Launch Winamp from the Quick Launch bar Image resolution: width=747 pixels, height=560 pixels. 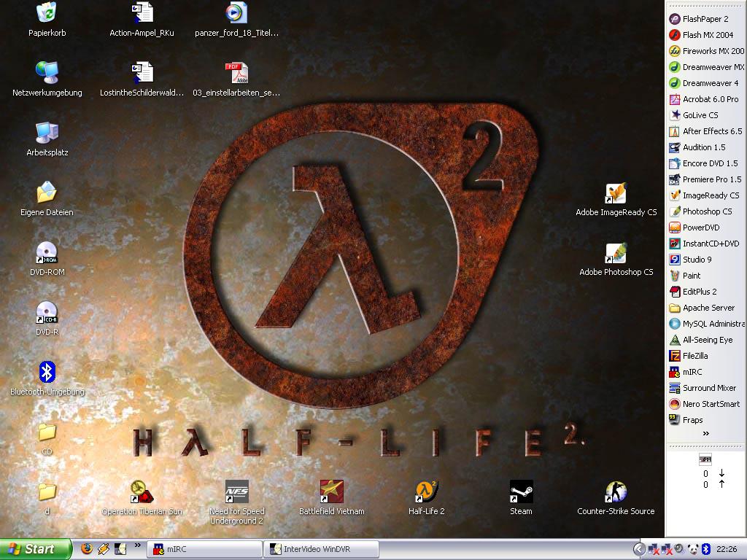tap(104, 548)
